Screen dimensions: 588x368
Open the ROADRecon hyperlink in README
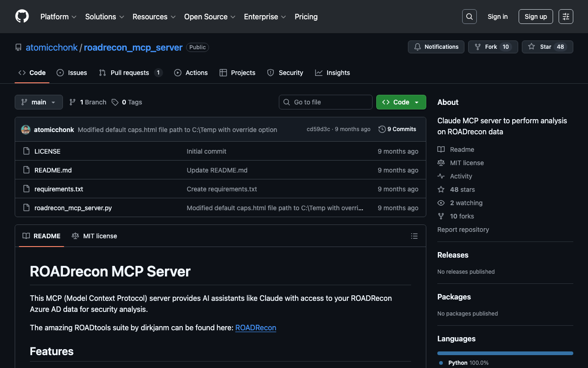(x=255, y=328)
